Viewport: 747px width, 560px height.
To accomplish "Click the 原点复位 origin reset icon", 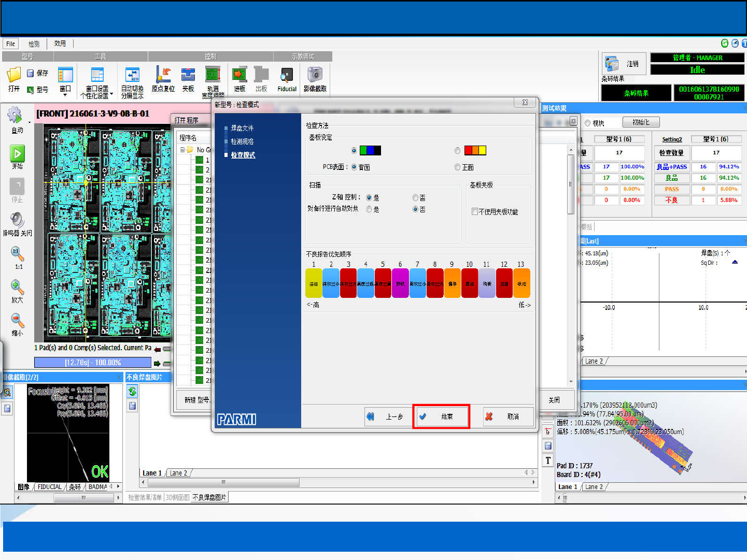I will click(x=163, y=76).
